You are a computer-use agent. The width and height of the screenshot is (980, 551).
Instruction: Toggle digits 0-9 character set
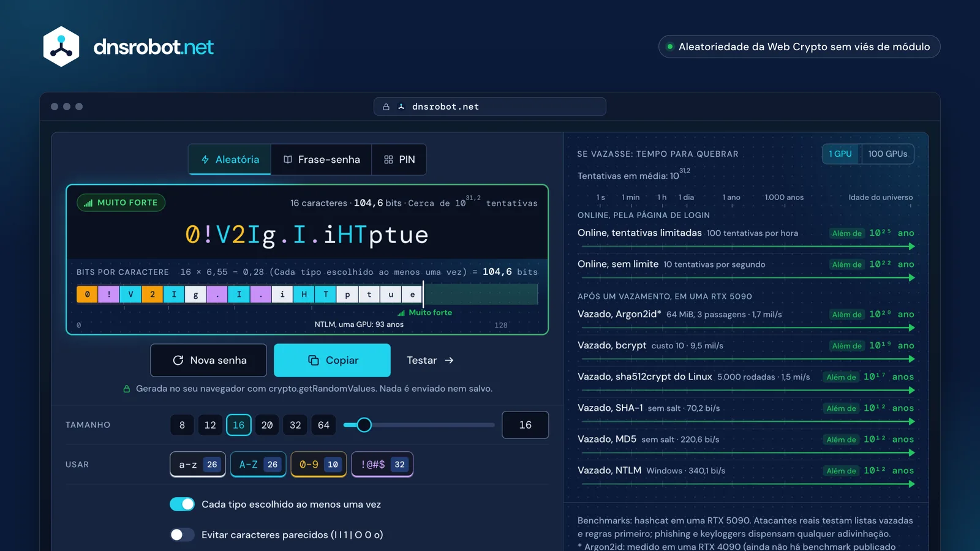[318, 465]
